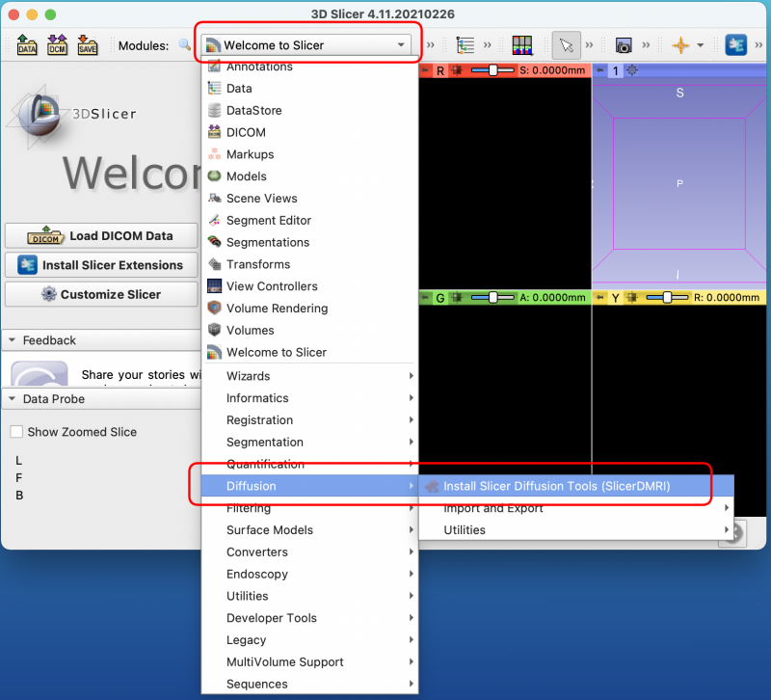
Task: Expand the toolbar overflow chevron after Modules selector
Action: pos(430,45)
